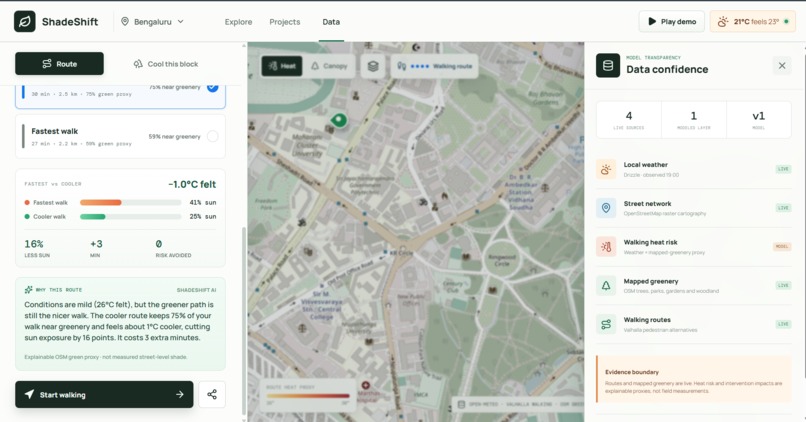Go to the Projects tab
Screen dimensions: 806x422
coord(285,22)
